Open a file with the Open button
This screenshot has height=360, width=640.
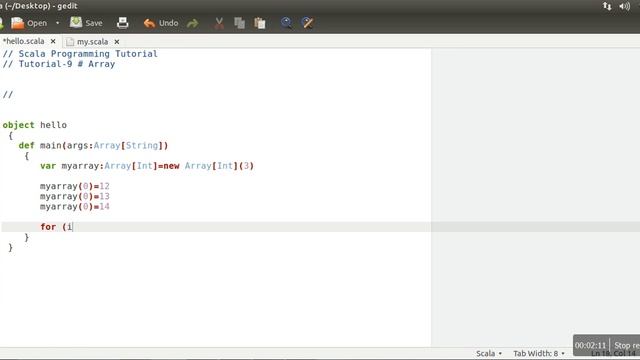pyautogui.click(x=29, y=23)
